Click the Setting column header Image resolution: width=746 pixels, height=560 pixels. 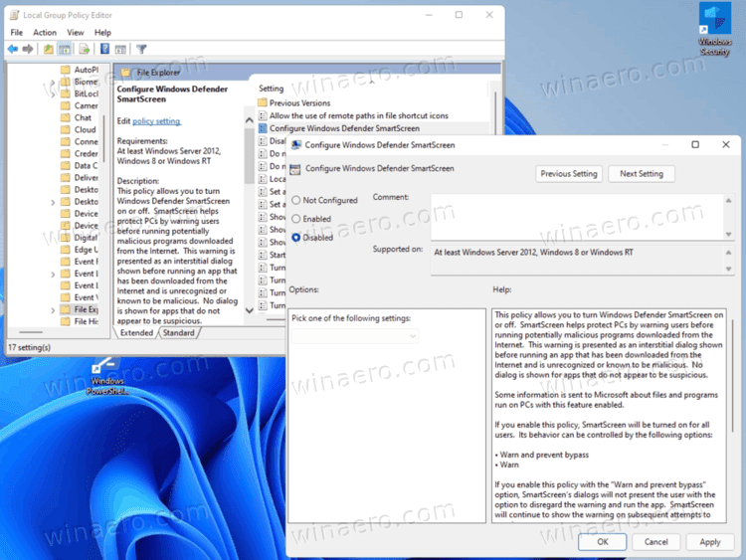point(272,88)
